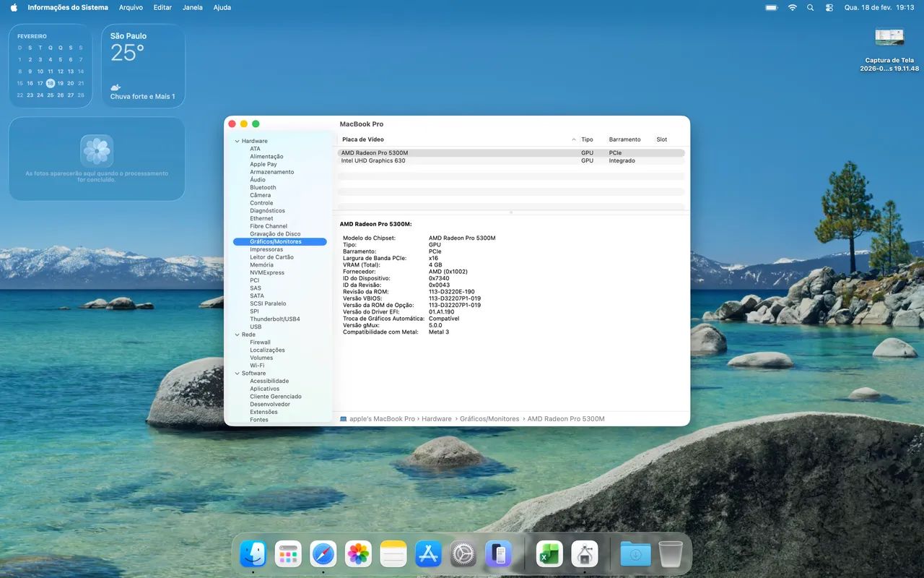
Task: Open the App Store from the Dock
Action: [x=427, y=553]
